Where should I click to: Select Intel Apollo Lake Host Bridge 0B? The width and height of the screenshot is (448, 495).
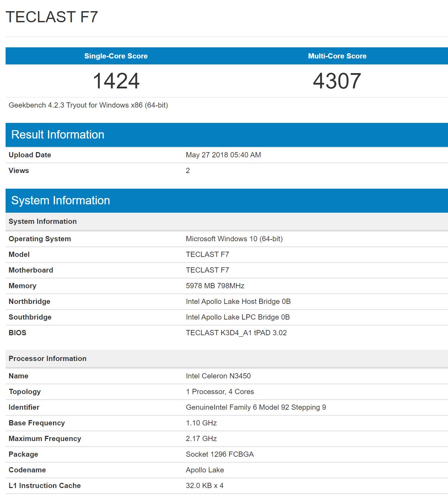click(x=238, y=301)
